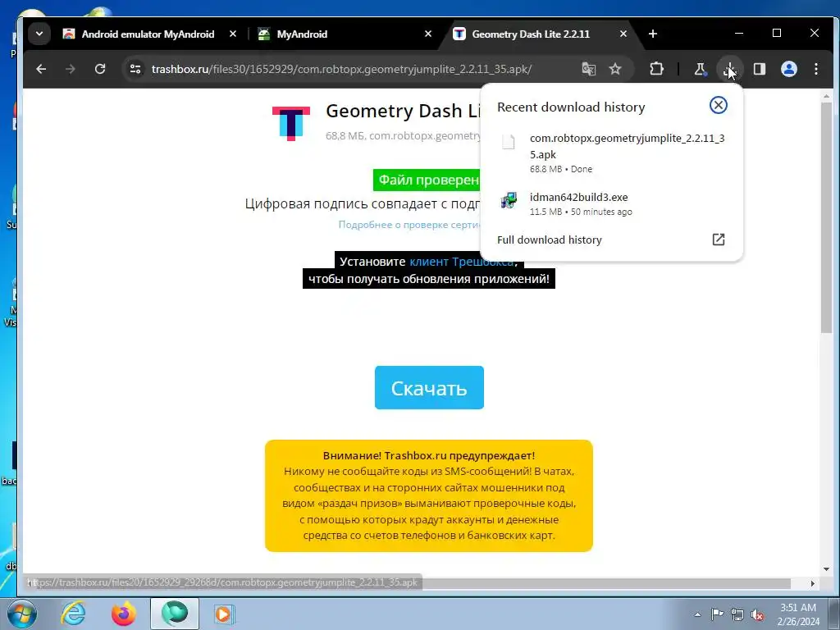Click the Geometry Dash Lite page heading
The width and height of the screenshot is (840, 630).
(x=404, y=111)
